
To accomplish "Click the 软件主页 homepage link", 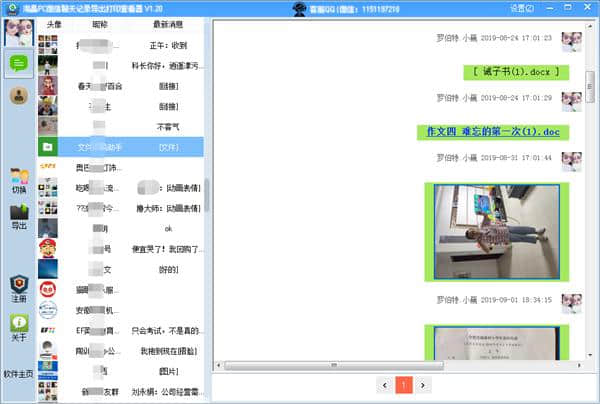I will click(x=18, y=374).
